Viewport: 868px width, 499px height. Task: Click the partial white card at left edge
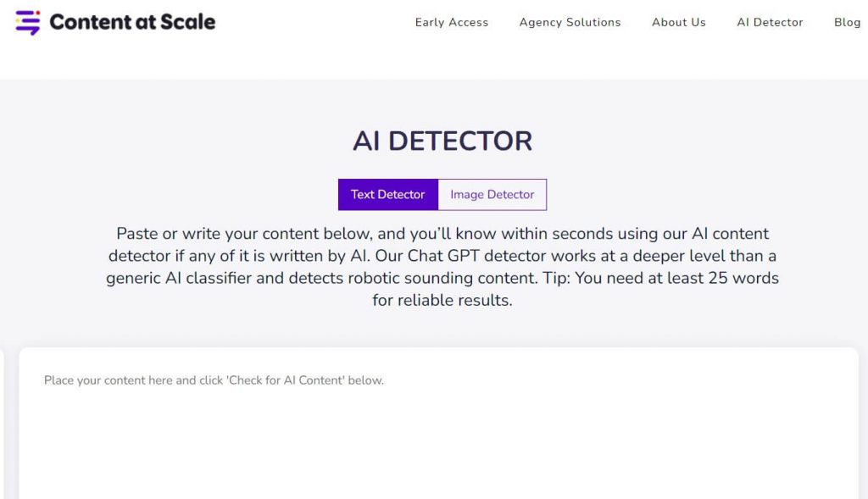click(2, 424)
